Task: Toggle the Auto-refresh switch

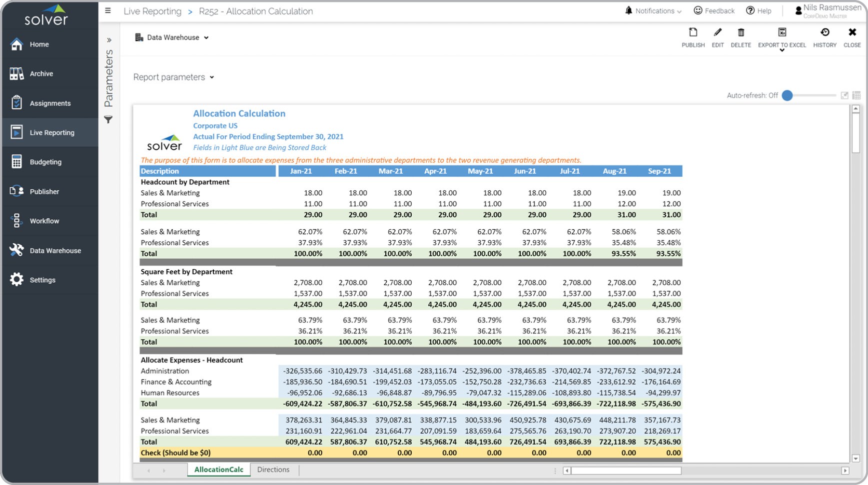Action: coord(788,95)
